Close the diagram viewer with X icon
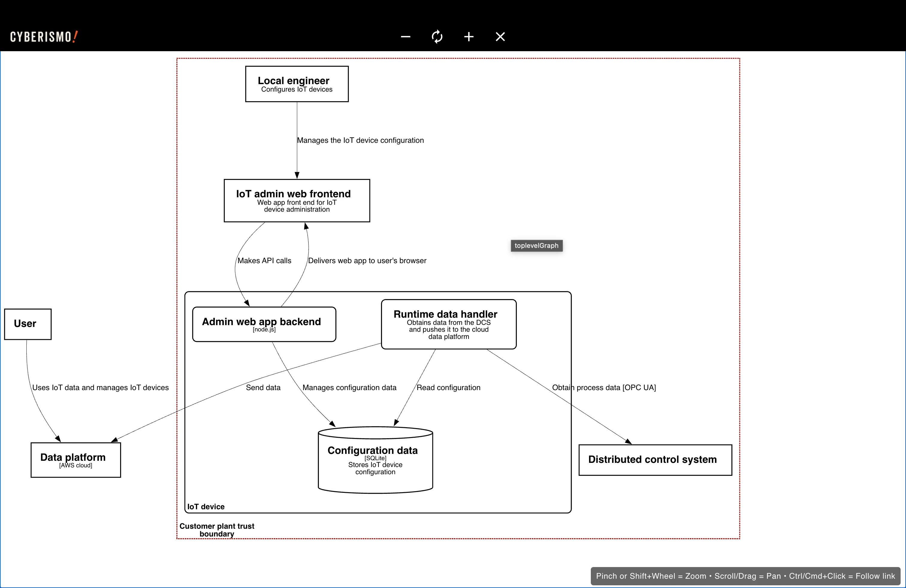Viewport: 906px width, 588px height. [x=500, y=37]
